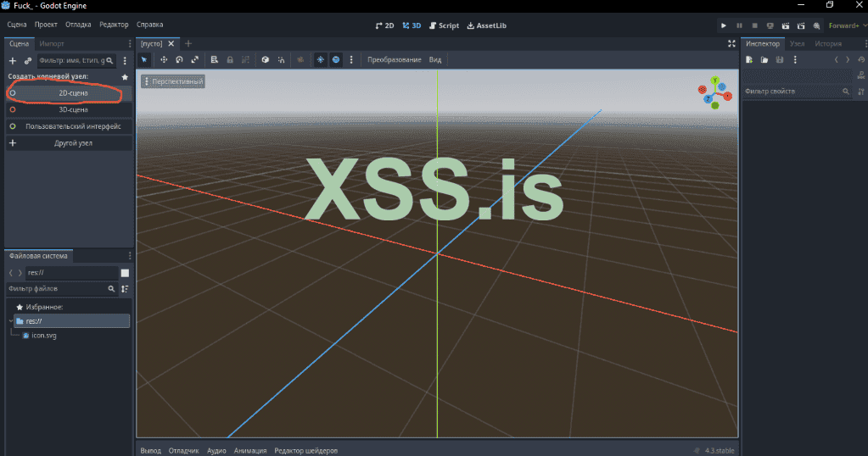Collapse the res:// folder tree arrow
The image size is (868, 456).
click(x=9, y=321)
